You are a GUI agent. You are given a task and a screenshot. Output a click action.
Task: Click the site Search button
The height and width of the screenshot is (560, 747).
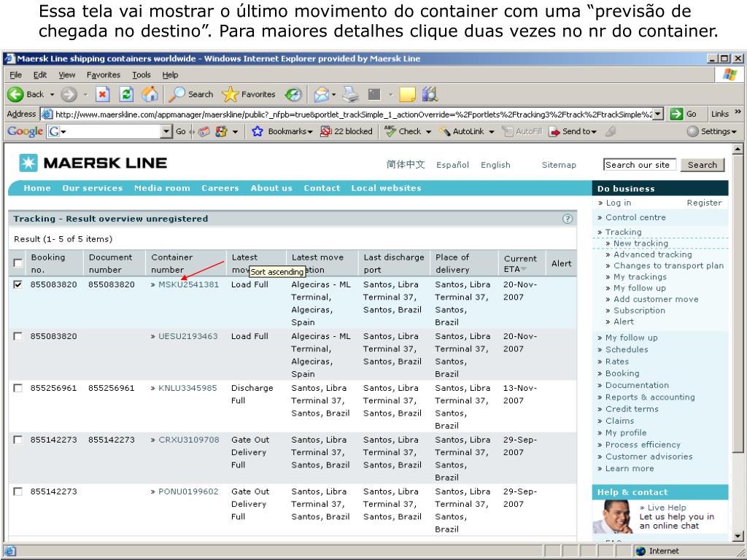click(x=703, y=165)
